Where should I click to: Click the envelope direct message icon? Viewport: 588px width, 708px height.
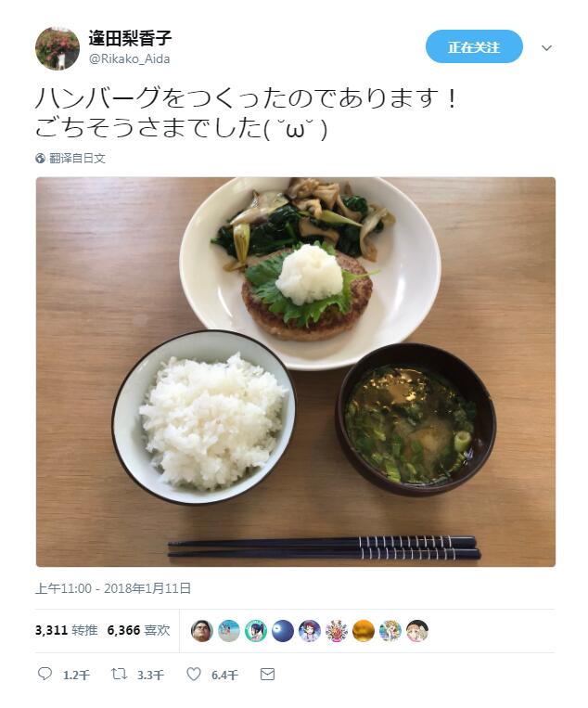(x=268, y=675)
